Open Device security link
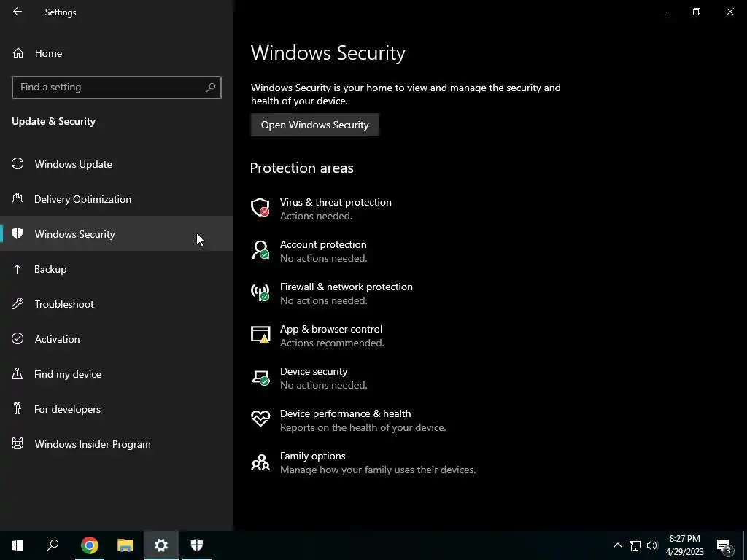 click(x=314, y=371)
